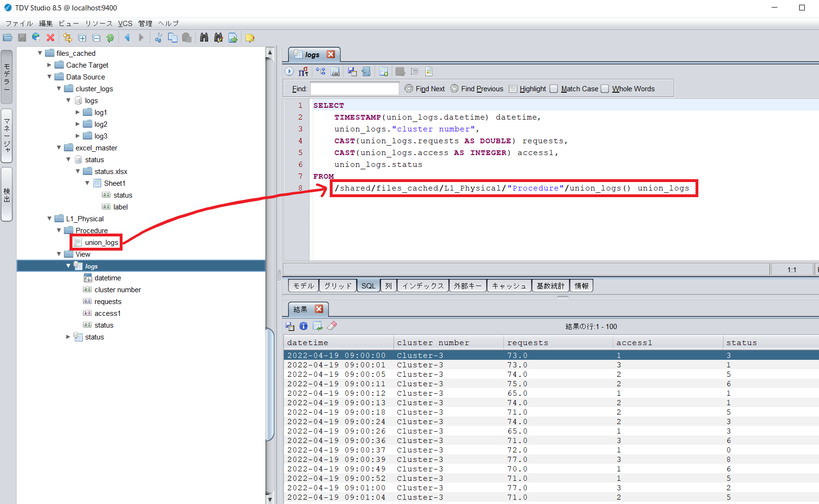Image resolution: width=819 pixels, height=504 pixels.
Task: Click the Find Next button
Action: pyautogui.click(x=425, y=88)
